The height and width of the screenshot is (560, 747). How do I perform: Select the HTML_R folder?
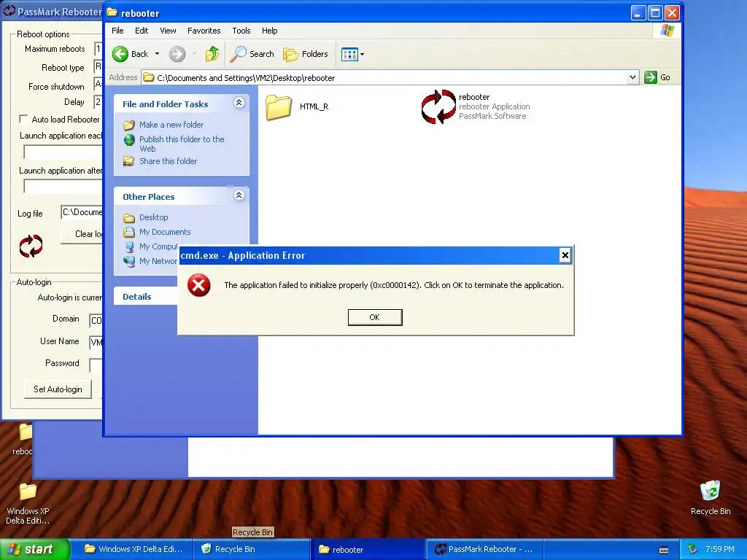(297, 106)
